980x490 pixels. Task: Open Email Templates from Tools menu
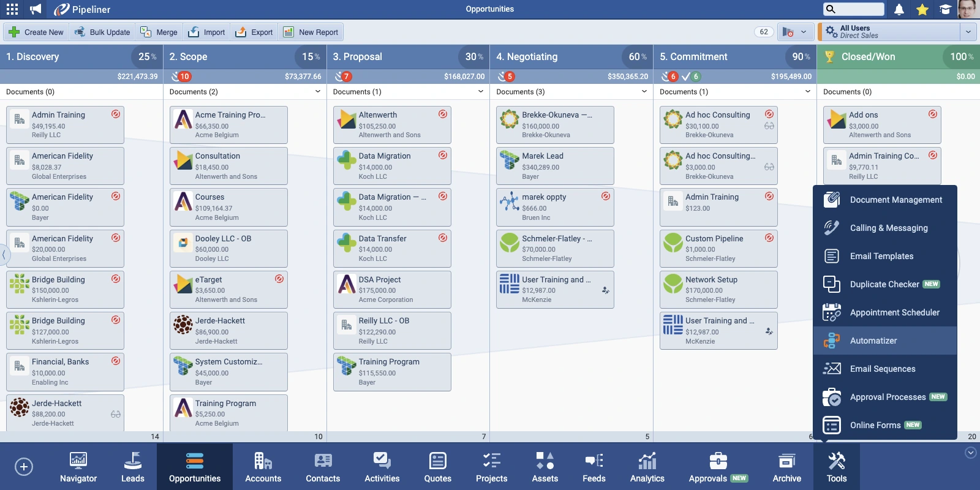[885, 256]
